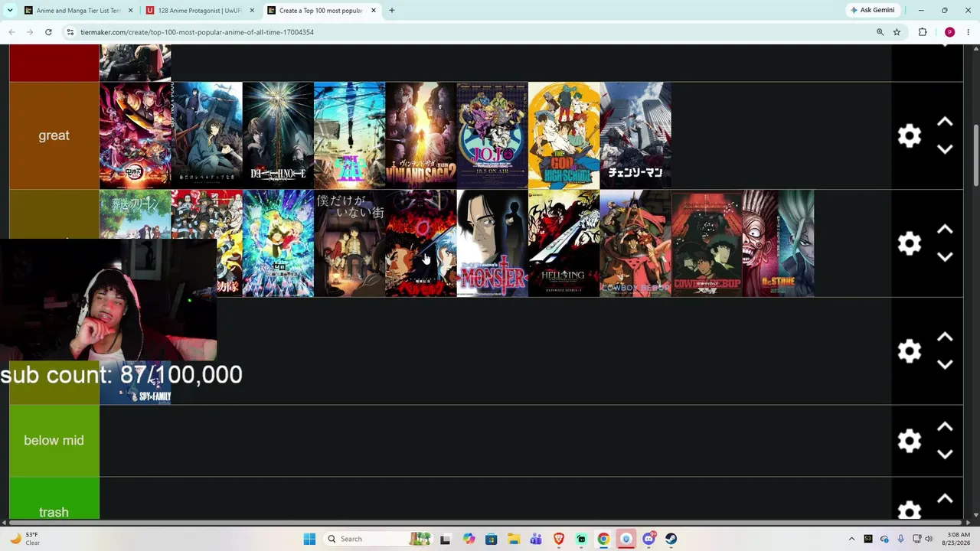Go back to the previous page
The image size is (980, 551).
pos(11,32)
